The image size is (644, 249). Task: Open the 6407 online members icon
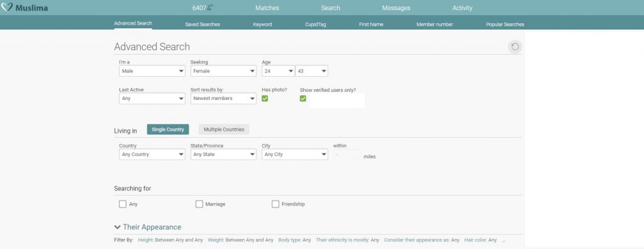pyautogui.click(x=210, y=8)
